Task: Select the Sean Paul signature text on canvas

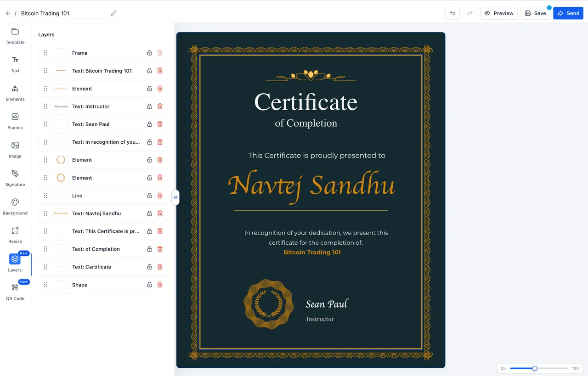Action: coord(327,304)
